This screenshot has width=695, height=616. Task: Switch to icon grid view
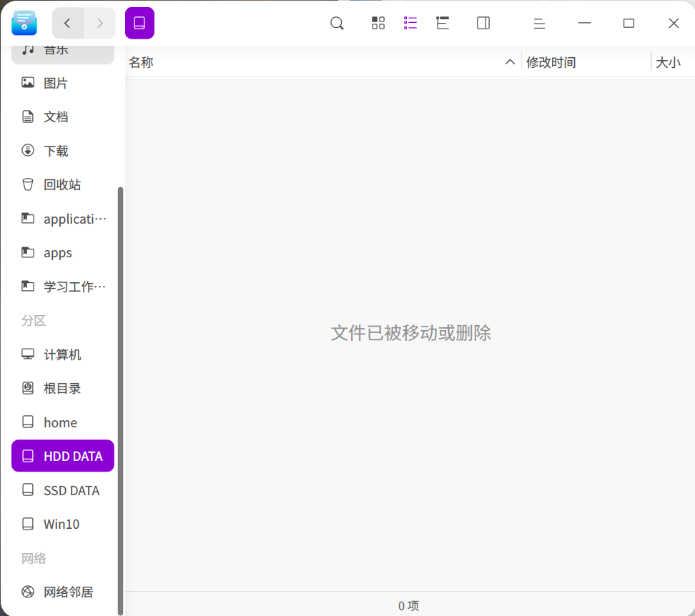point(378,23)
